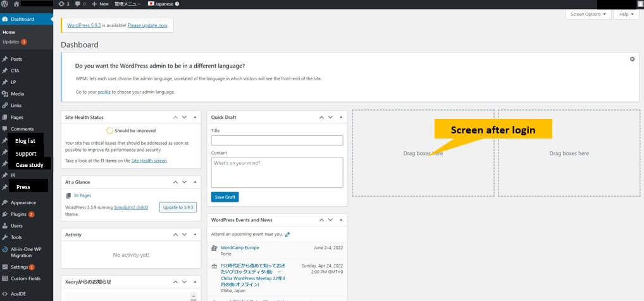Click the Appearance brush icon

[x=5, y=202]
